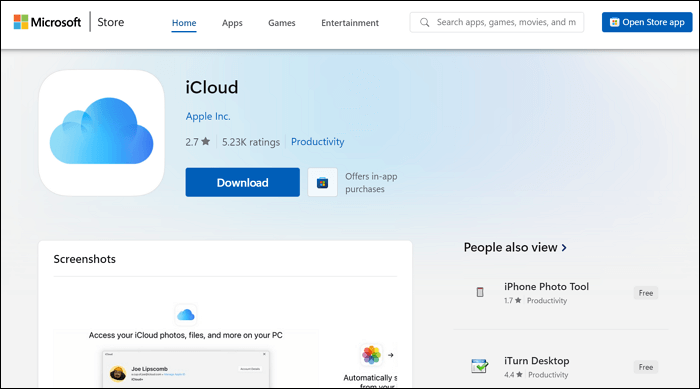Click the search magnifier icon
The image size is (700, 389).
425,22
